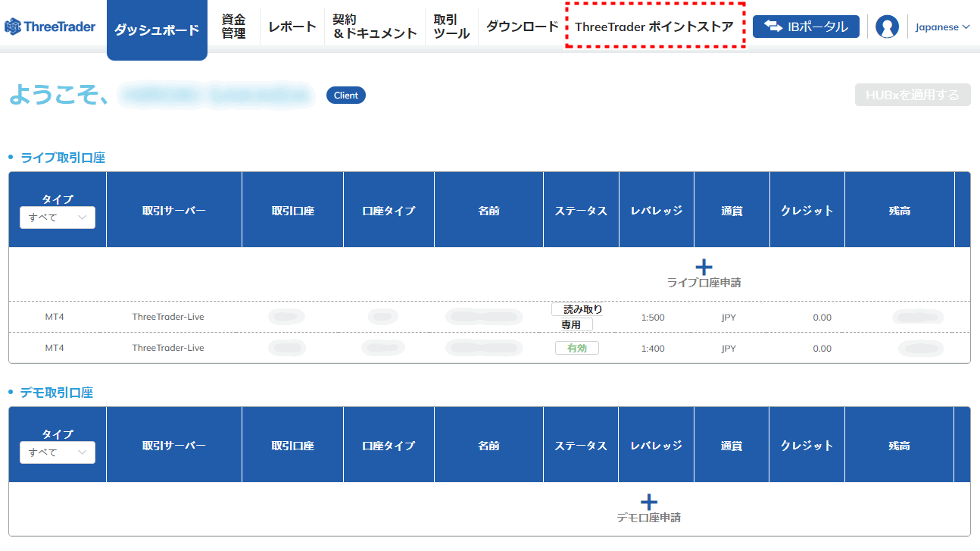Click the ThreeTrader logo
The image size is (980, 551).
click(50, 27)
